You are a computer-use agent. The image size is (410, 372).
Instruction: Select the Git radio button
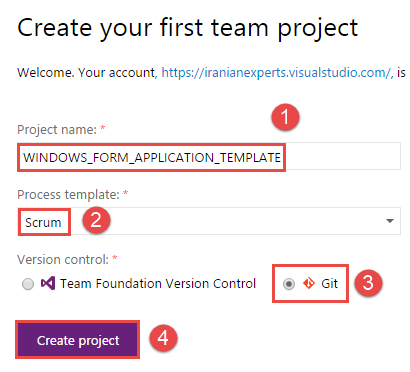[x=289, y=284]
